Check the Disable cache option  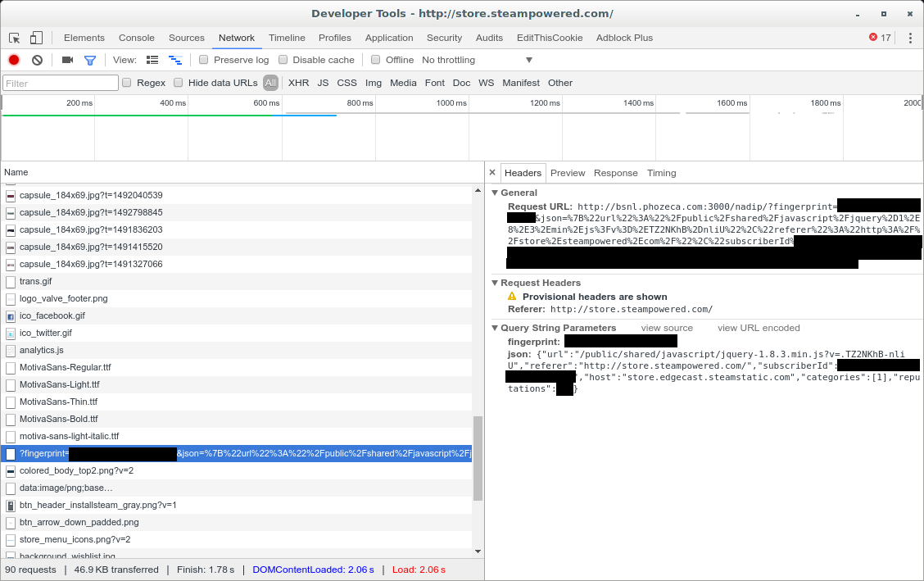283,60
